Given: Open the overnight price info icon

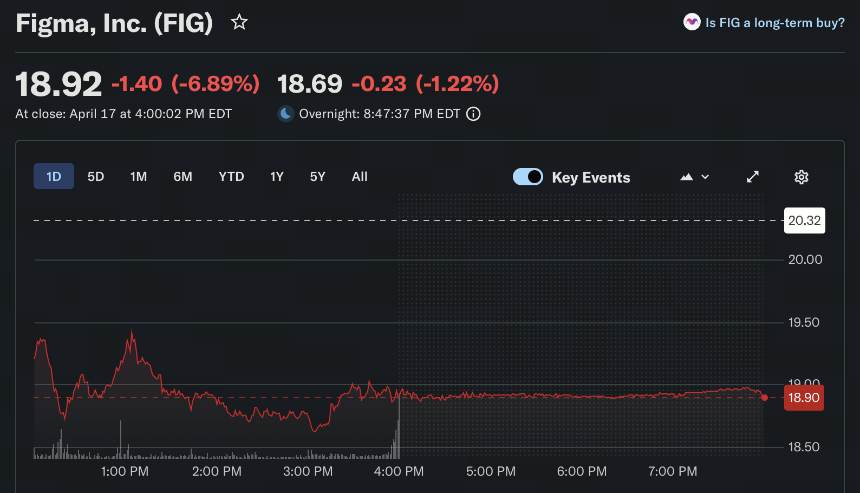Looking at the screenshot, I should [473, 114].
